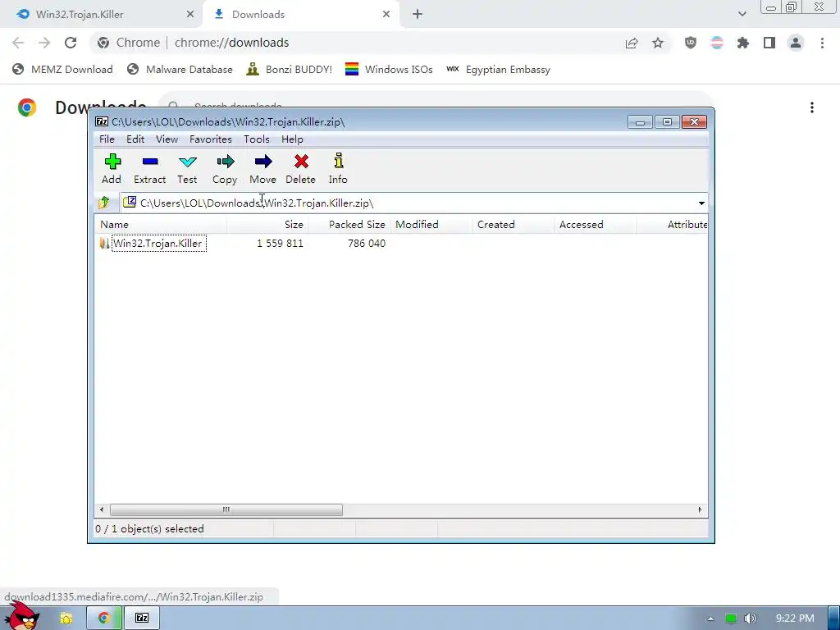Image resolution: width=840 pixels, height=630 pixels.
Task: Click the 1 559 811 size value
Action: click(280, 243)
